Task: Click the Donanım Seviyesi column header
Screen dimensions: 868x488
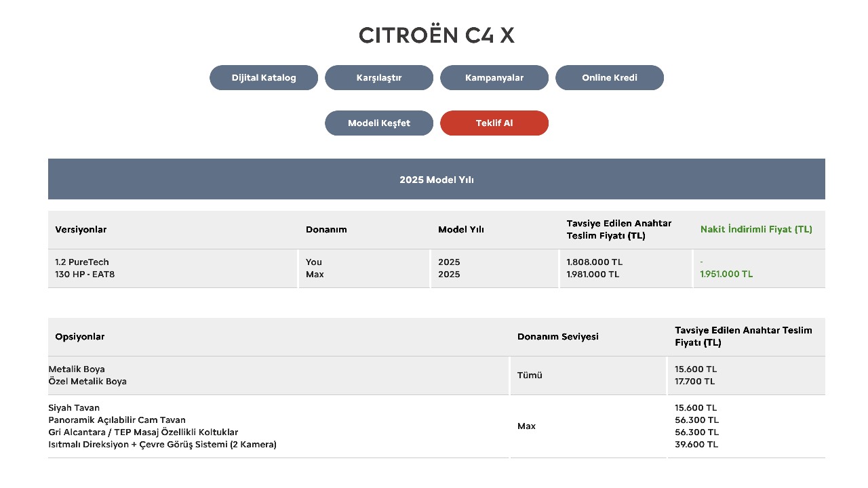Action: tap(557, 337)
